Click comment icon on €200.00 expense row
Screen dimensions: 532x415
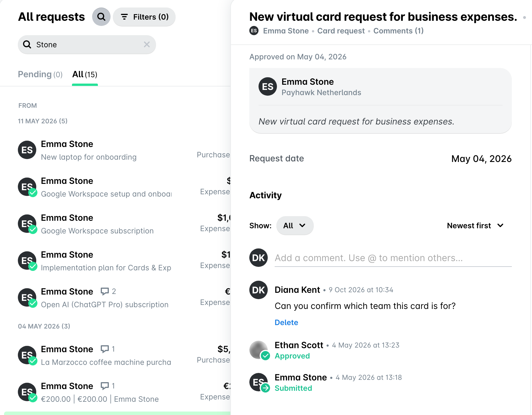tap(105, 386)
